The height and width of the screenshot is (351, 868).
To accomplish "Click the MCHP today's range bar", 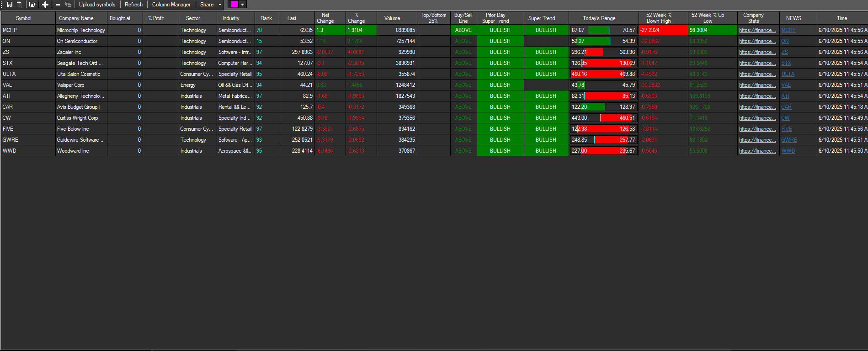I will pyautogui.click(x=603, y=30).
